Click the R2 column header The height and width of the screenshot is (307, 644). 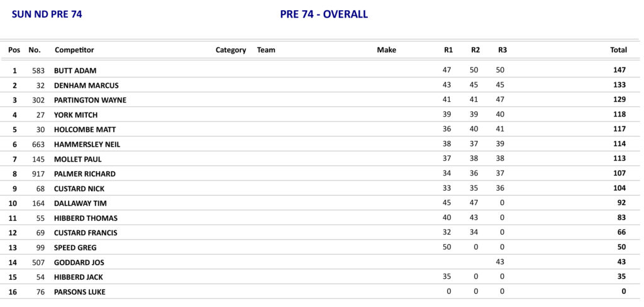[475, 50]
